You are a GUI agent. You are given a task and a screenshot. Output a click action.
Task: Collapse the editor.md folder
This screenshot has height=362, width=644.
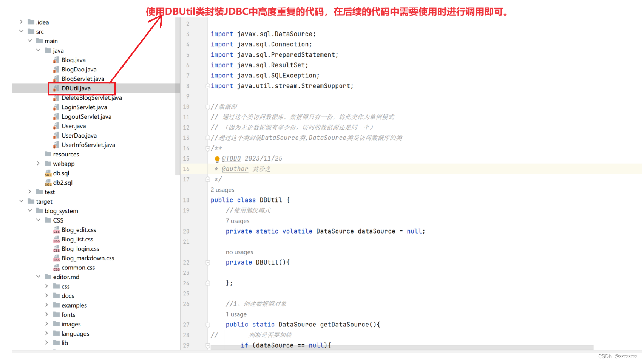click(38, 277)
